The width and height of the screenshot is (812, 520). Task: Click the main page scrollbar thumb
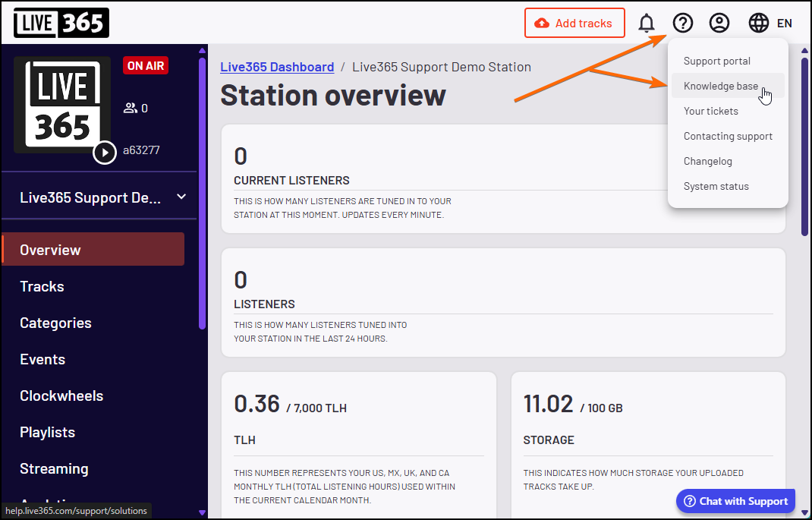pyautogui.click(x=804, y=145)
